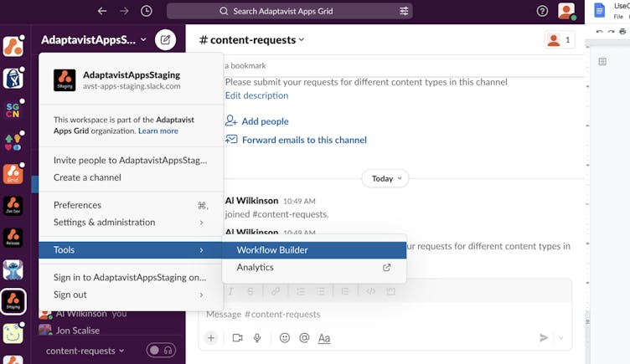The height and width of the screenshot is (364, 630).
Task: Choose Invite people to AdaptavistAppsStag...
Action: 130,160
